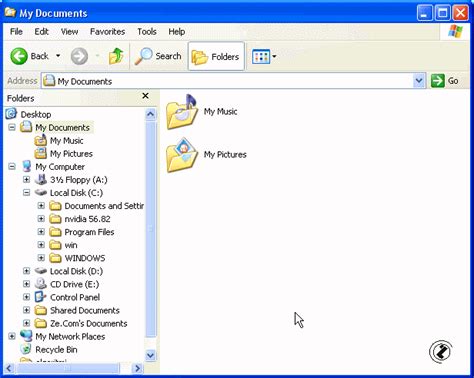This screenshot has width=474, height=378.
Task: Expand the 3½ Floppy (A:) node
Action: [x=27, y=180]
